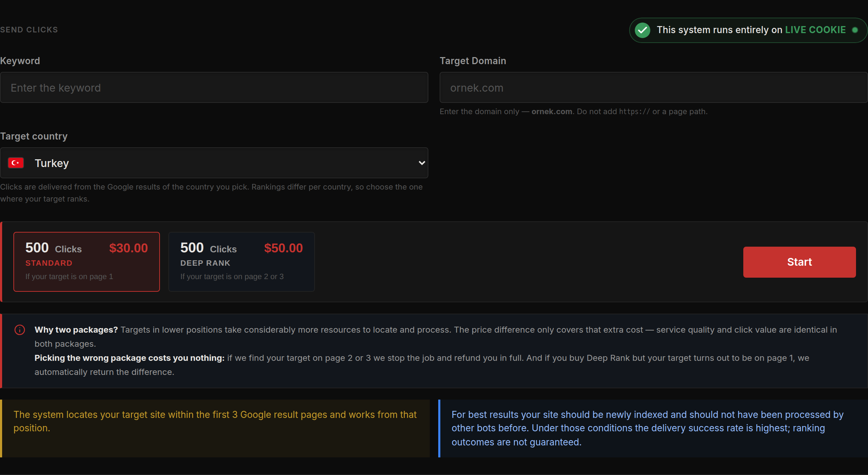Click the red info icon beside Why two packages

[x=20, y=330]
